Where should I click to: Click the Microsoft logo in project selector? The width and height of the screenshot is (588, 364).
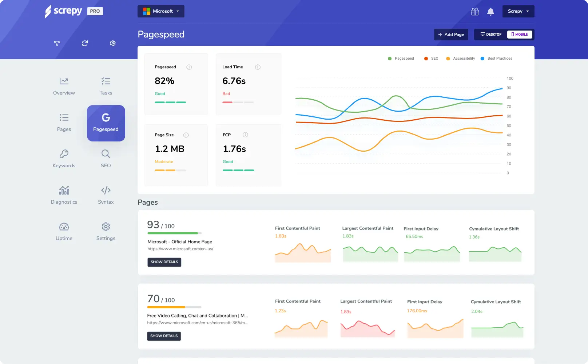click(x=147, y=11)
